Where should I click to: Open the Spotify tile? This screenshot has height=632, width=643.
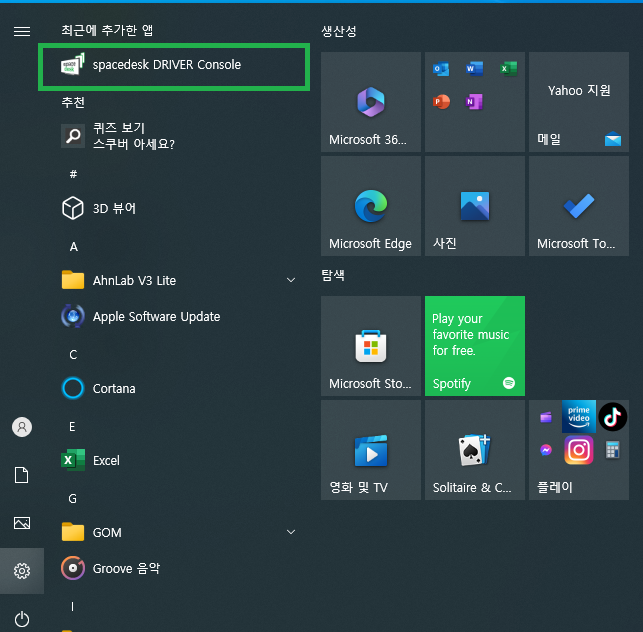pyautogui.click(x=475, y=346)
